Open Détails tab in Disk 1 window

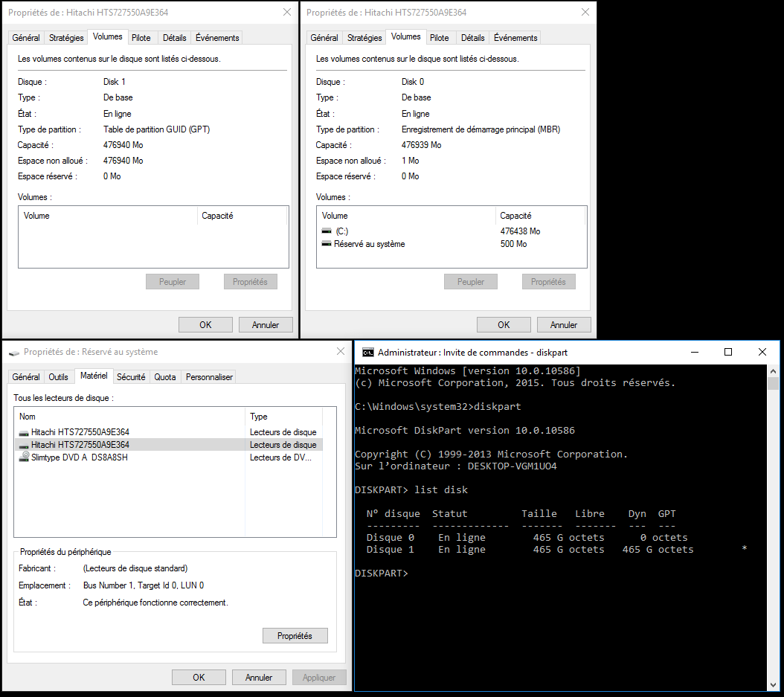(175, 37)
